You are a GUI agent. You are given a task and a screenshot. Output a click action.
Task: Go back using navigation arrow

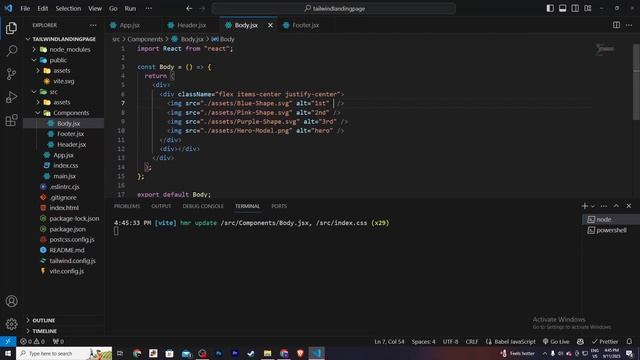pyautogui.click(x=189, y=8)
